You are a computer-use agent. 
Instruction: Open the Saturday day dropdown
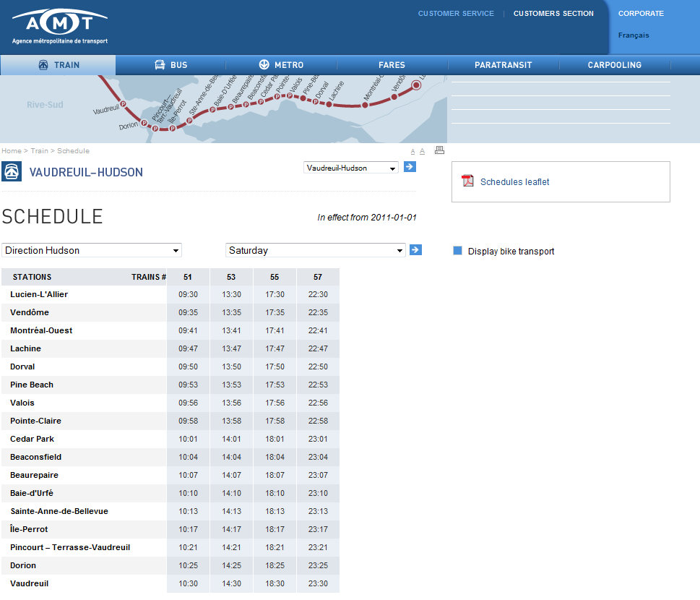click(x=316, y=250)
